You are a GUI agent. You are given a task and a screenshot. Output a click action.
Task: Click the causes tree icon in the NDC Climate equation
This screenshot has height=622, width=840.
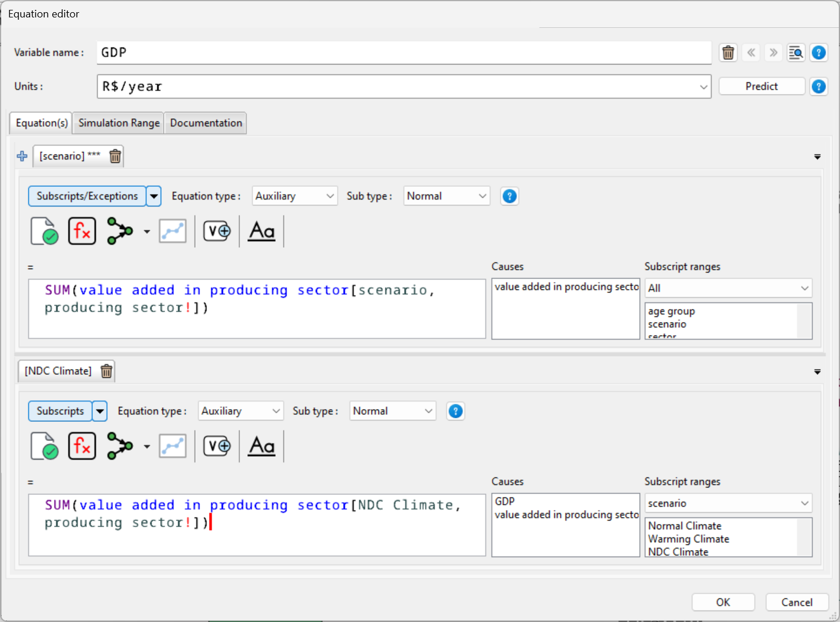[120, 446]
